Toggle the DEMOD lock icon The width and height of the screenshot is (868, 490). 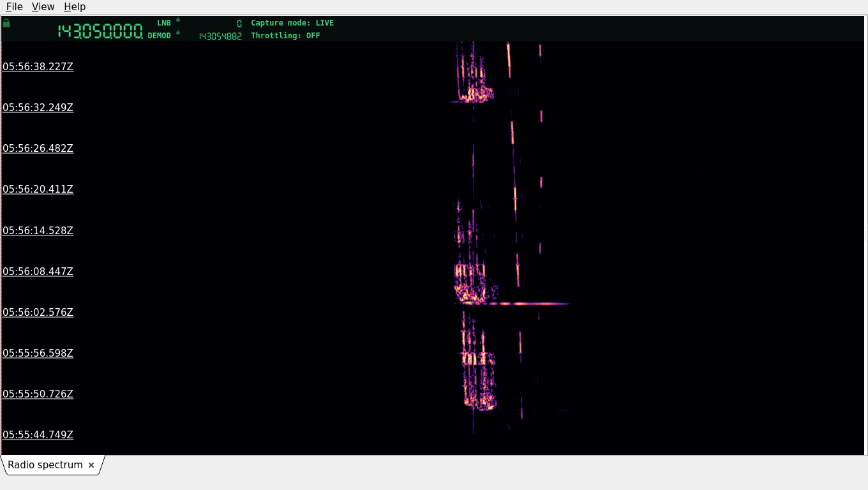(x=178, y=33)
